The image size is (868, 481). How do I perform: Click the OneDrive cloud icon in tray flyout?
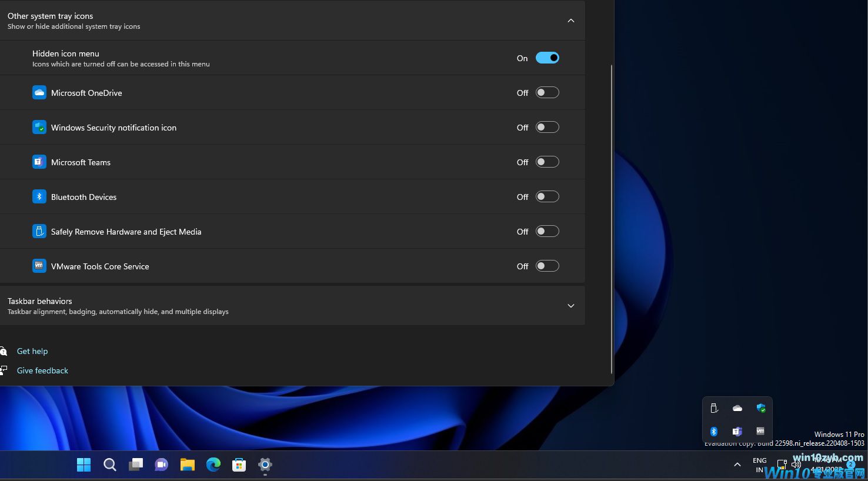(737, 408)
